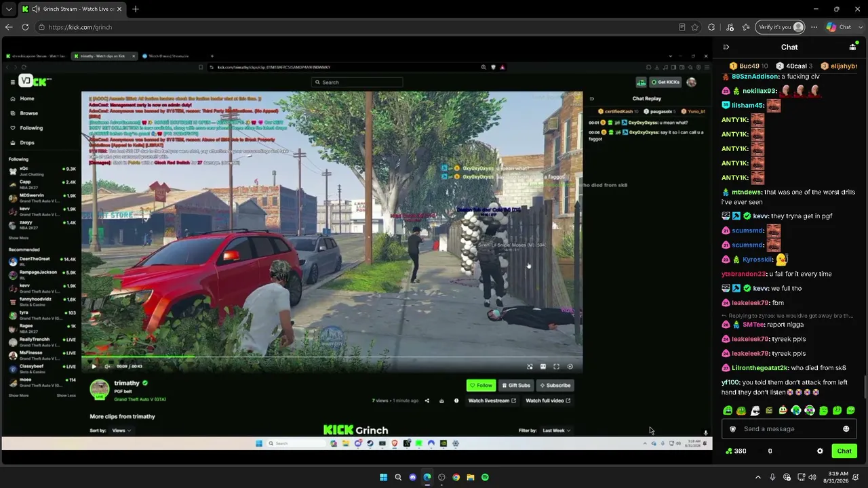Insert the green headphones emote
Viewport: 868px width, 488px height.
pos(810,411)
